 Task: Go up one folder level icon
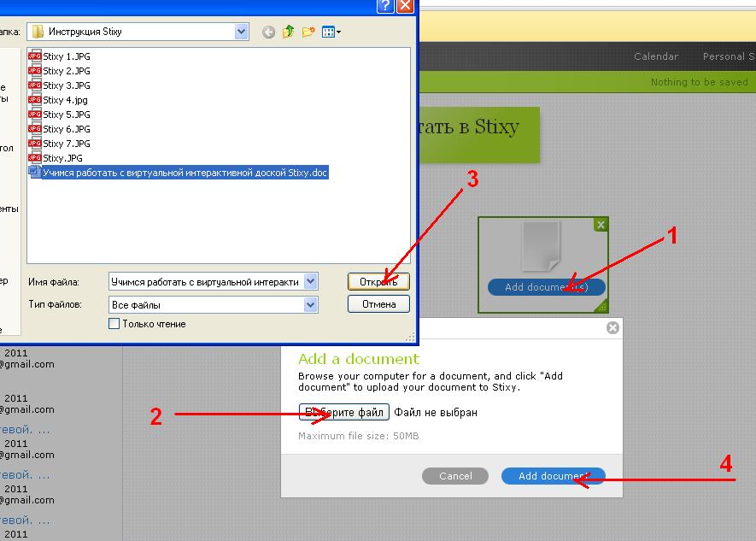click(289, 32)
